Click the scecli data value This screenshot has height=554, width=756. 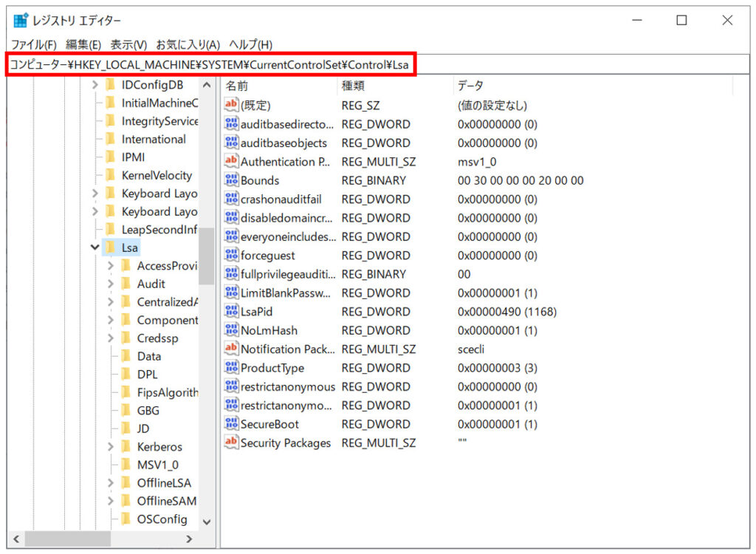click(x=471, y=349)
